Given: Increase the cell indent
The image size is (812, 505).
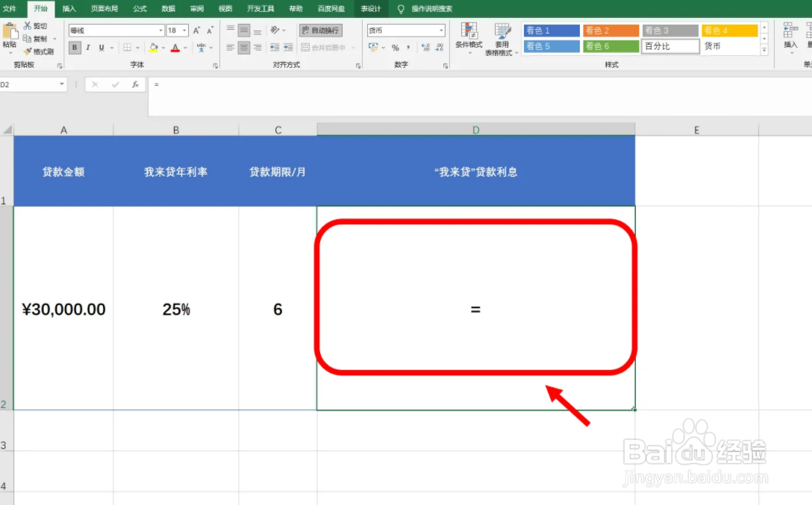Looking at the screenshot, I should 288,48.
